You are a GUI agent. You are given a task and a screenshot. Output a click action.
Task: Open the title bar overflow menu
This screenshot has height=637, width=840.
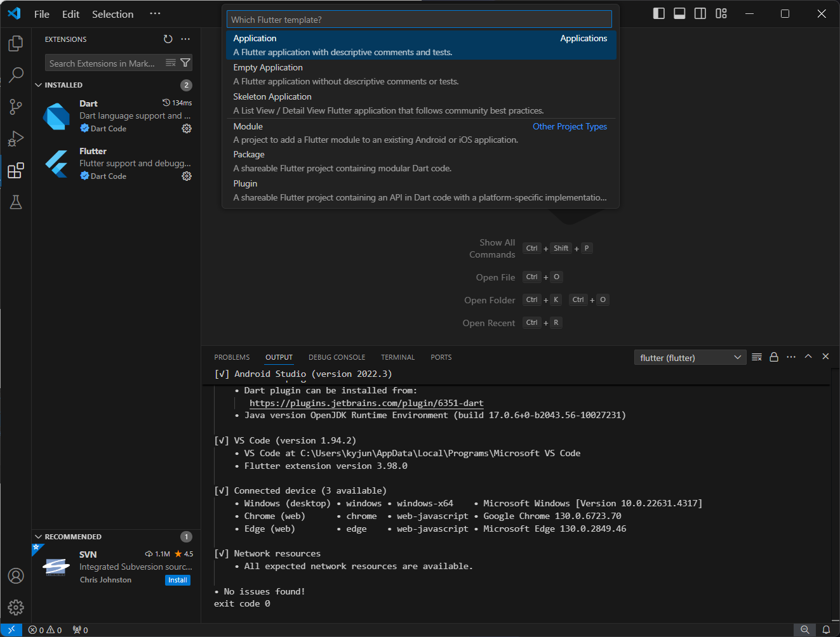[x=155, y=14]
